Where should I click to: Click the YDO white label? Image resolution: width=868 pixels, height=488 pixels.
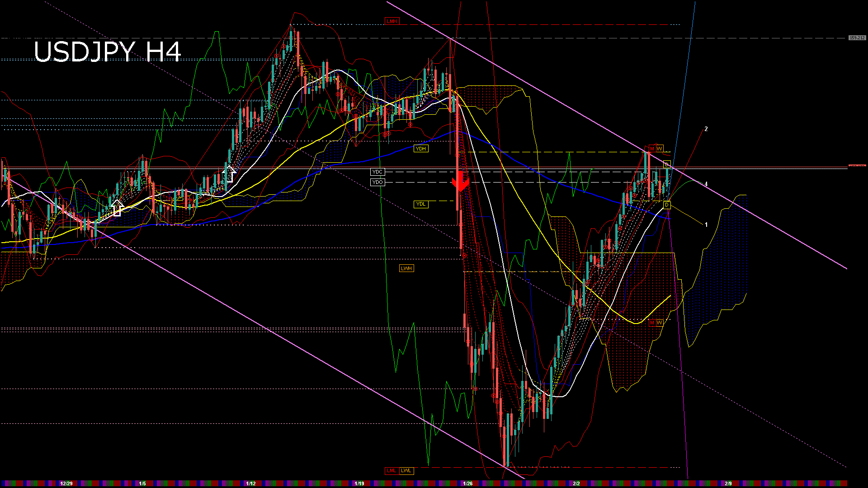click(x=377, y=182)
